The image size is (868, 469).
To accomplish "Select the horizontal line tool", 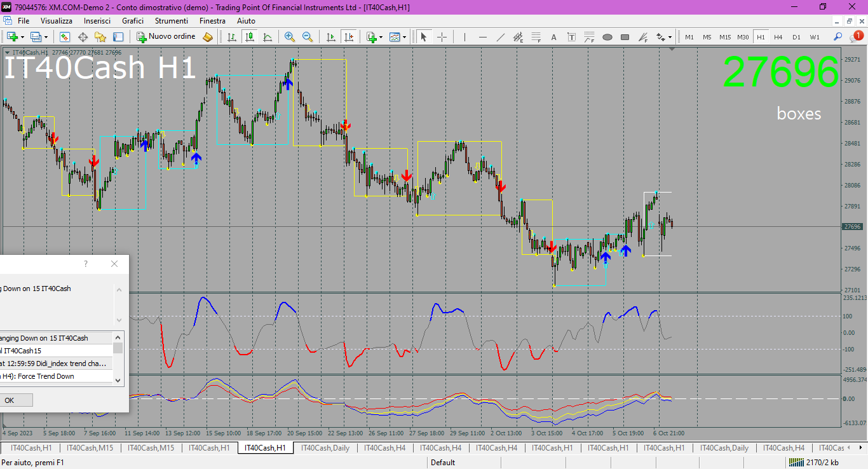I will [482, 37].
